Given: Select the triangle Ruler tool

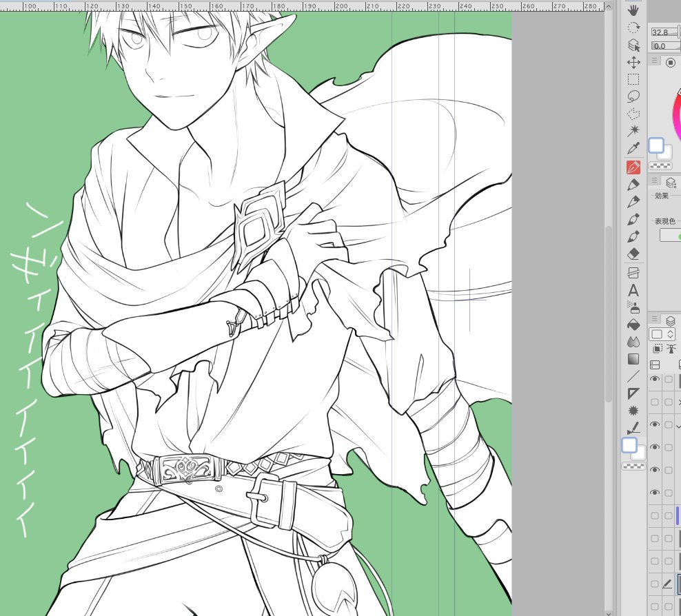Looking at the screenshot, I should 633,393.
